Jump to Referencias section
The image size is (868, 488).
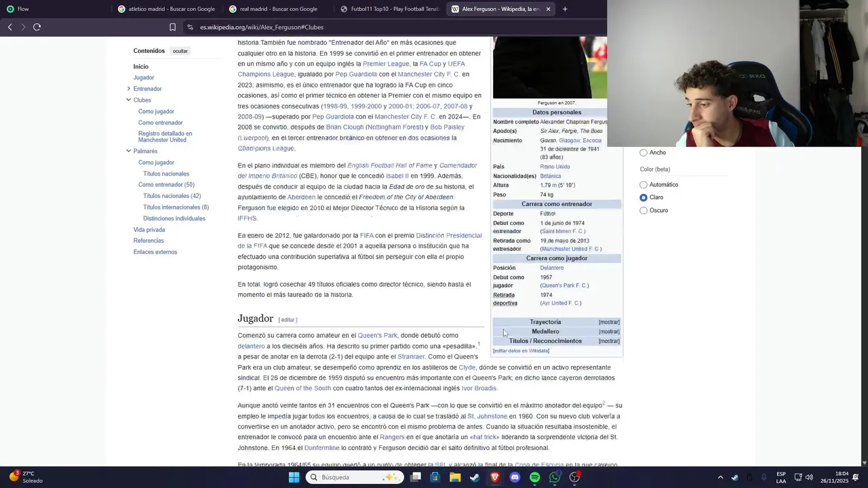click(149, 241)
